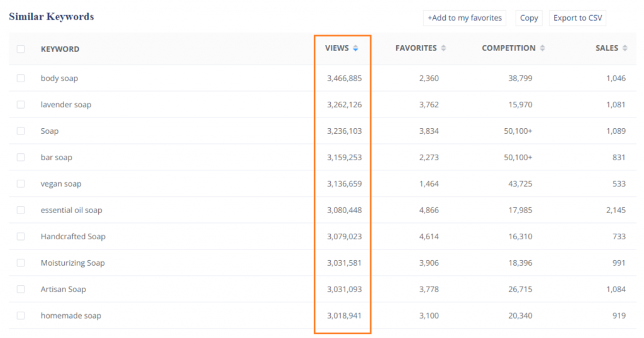Export keywords using Export to CSV
The height and width of the screenshot is (338, 644).
coord(577,18)
